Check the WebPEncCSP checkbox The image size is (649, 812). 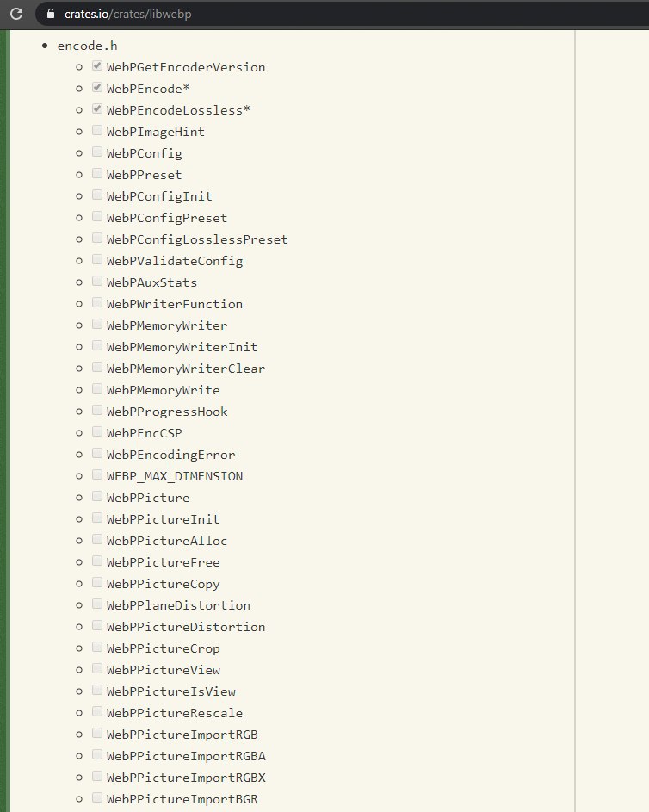coord(97,432)
